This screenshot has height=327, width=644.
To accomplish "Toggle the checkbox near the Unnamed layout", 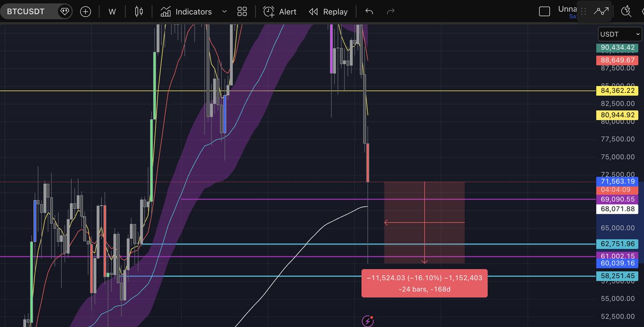I will point(544,10).
